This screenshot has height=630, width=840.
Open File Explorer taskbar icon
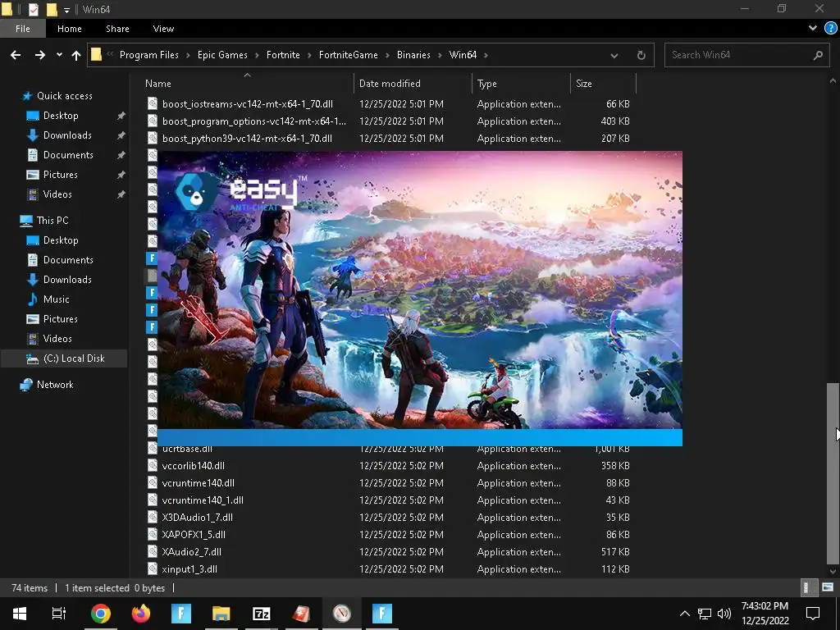(x=221, y=614)
